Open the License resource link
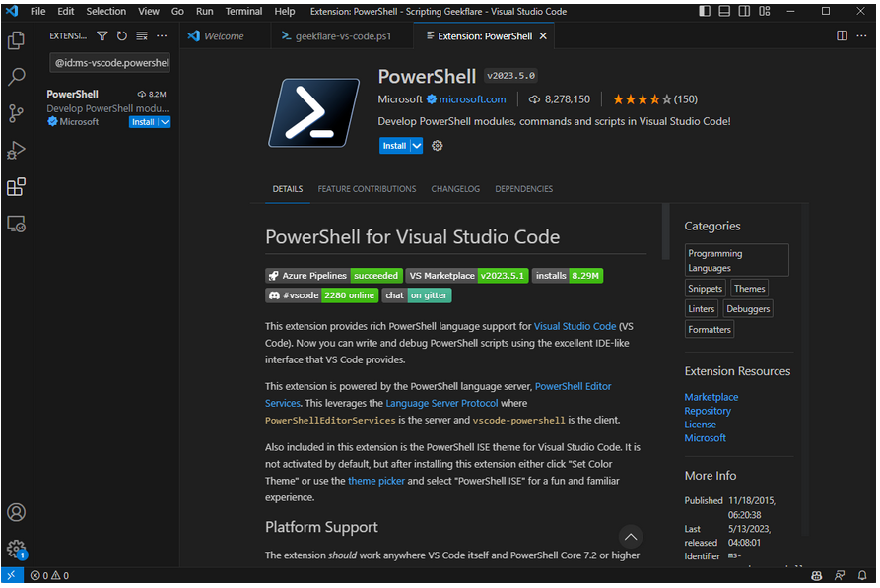This screenshot has width=880, height=588. [x=700, y=425]
